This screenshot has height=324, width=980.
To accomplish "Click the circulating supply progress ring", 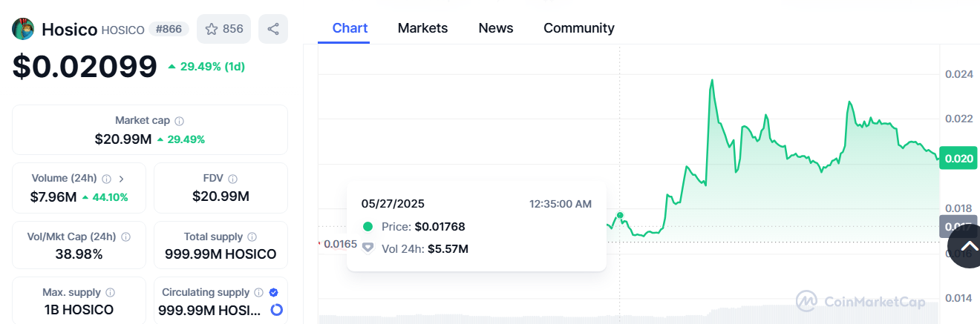I will pos(276,310).
